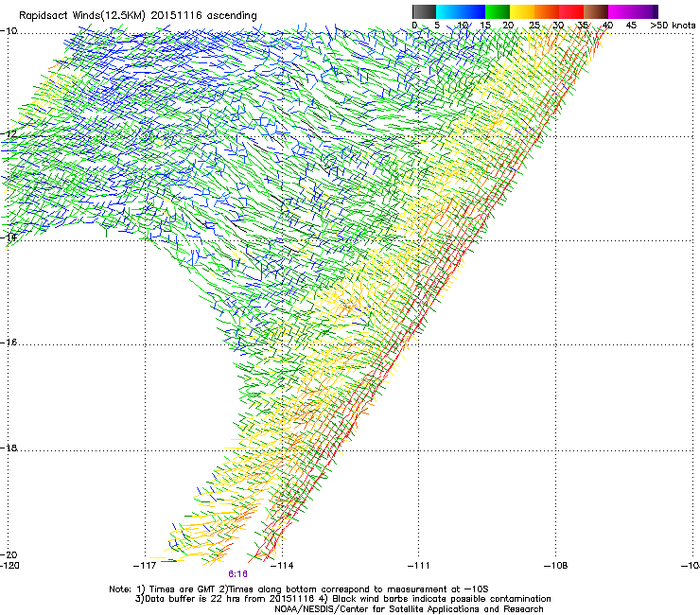Viewport: 700px width, 615px height.
Task: Click the -14 latitude axis label
Action: pos(9,237)
